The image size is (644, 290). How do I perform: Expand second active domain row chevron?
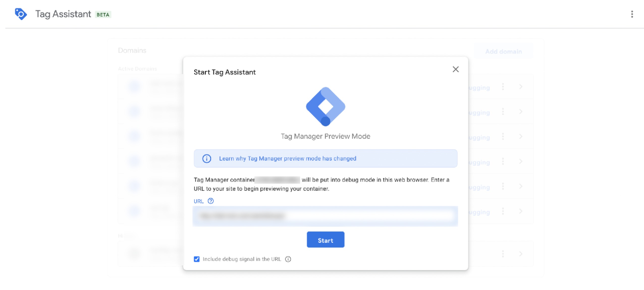pos(521,112)
